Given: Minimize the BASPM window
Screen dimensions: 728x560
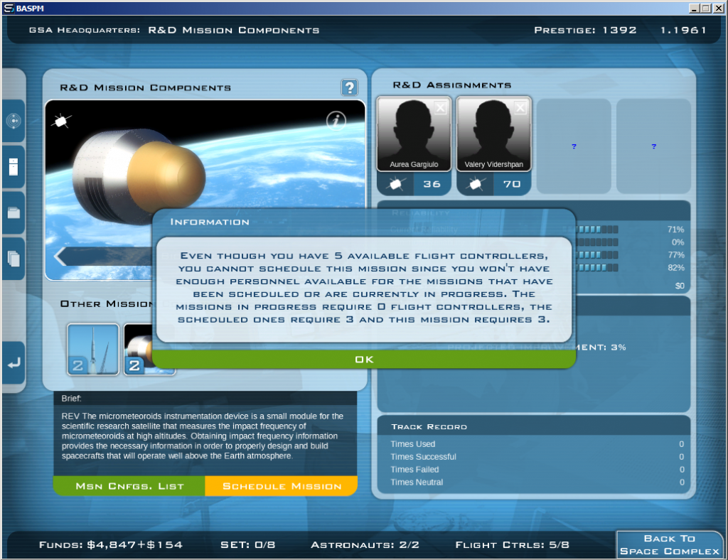Looking at the screenshot, I should [695, 9].
